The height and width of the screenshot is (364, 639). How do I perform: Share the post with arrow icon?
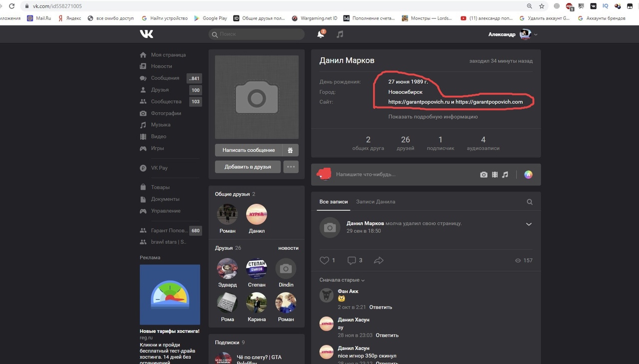(378, 260)
